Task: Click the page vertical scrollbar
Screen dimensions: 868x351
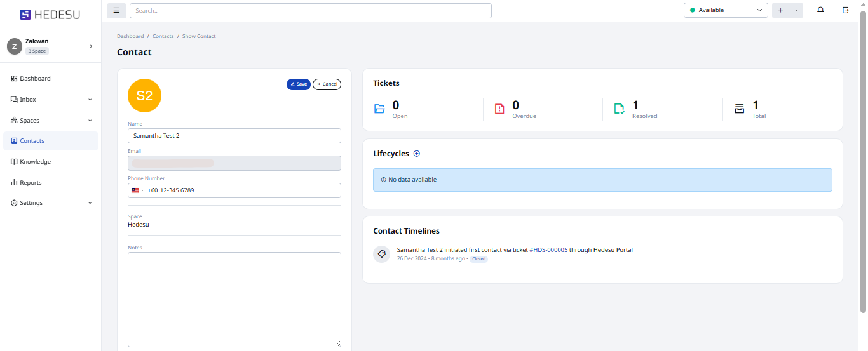Action: pos(863,165)
